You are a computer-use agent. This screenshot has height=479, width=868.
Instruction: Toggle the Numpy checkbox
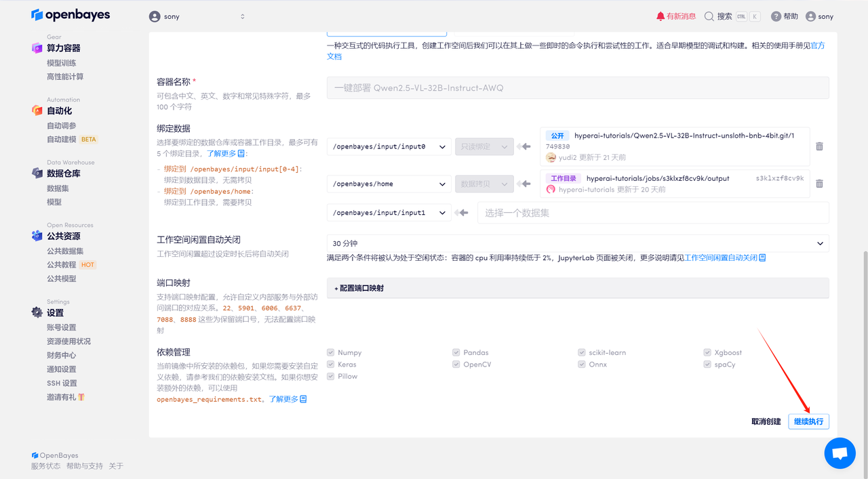[x=331, y=352]
